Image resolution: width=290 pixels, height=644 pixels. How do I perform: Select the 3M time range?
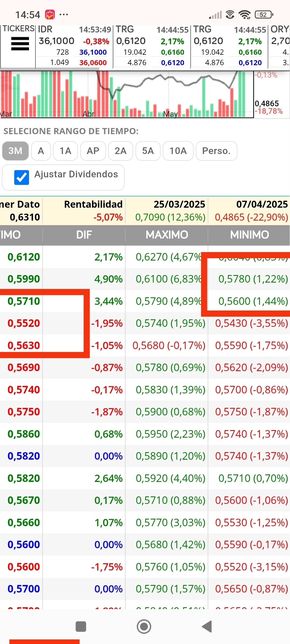[15, 151]
